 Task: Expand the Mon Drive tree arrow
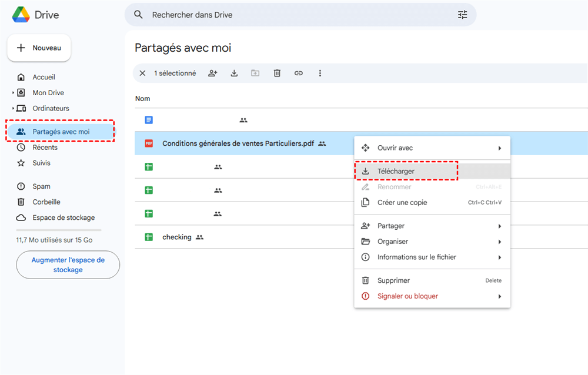(x=13, y=93)
